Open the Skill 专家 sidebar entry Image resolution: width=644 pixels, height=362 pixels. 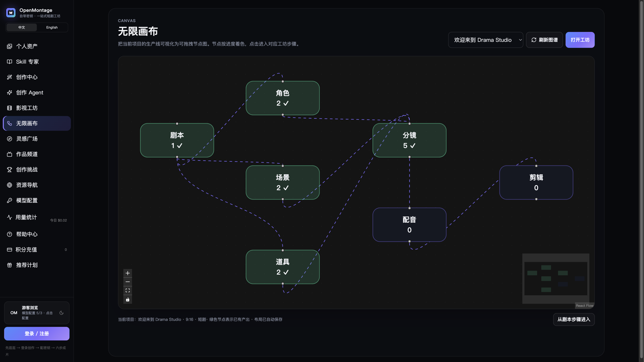[37, 62]
